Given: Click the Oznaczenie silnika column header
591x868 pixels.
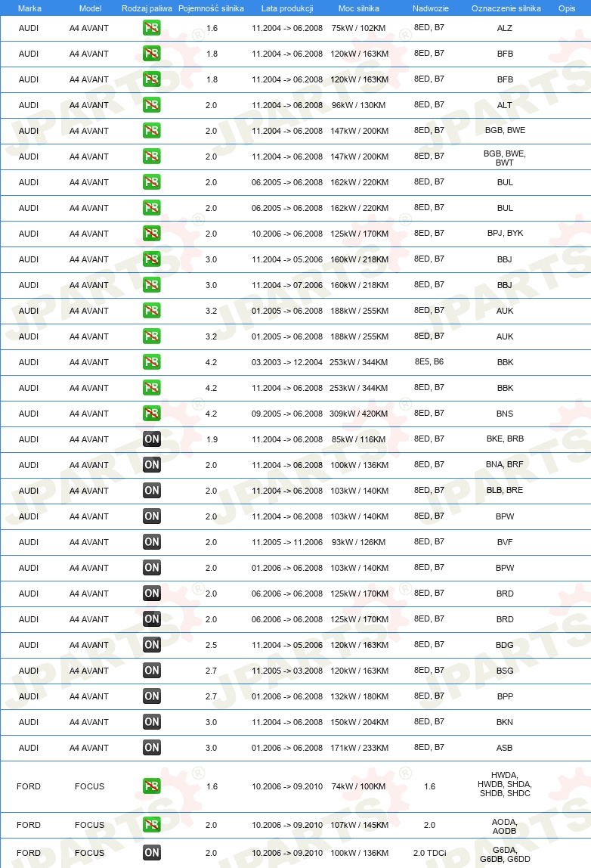Looking at the screenshot, I should coord(506,8).
